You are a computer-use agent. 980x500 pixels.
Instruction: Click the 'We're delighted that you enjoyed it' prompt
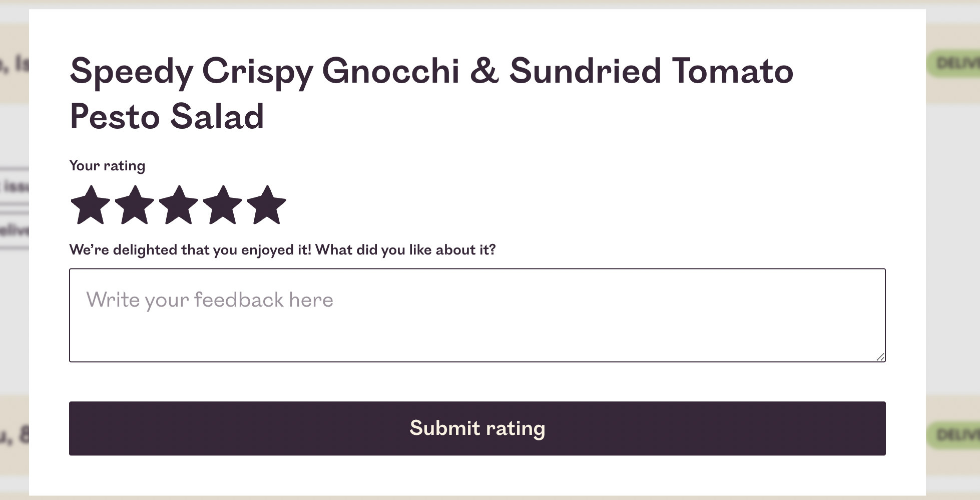pyautogui.click(x=190, y=250)
